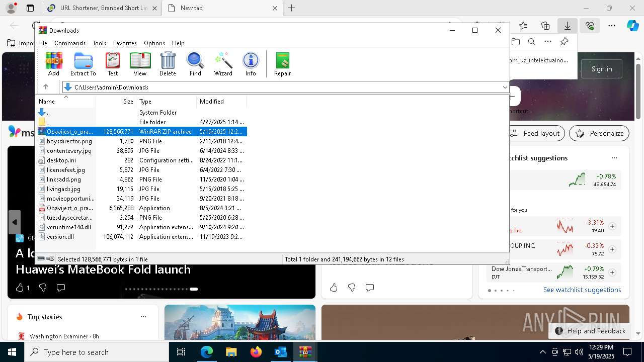Select contentevery.jpg file
644x362 pixels.
point(142,151)
